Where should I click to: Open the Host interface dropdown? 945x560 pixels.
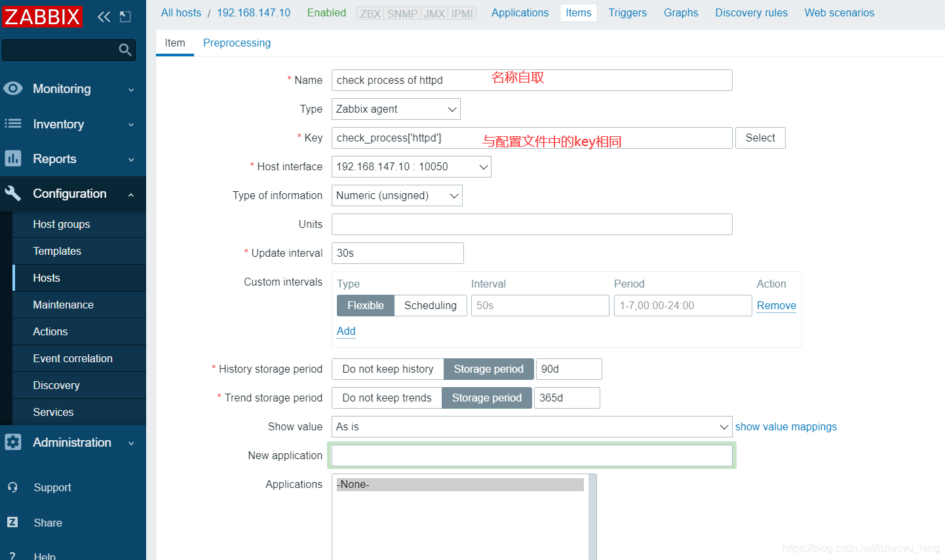[412, 166]
